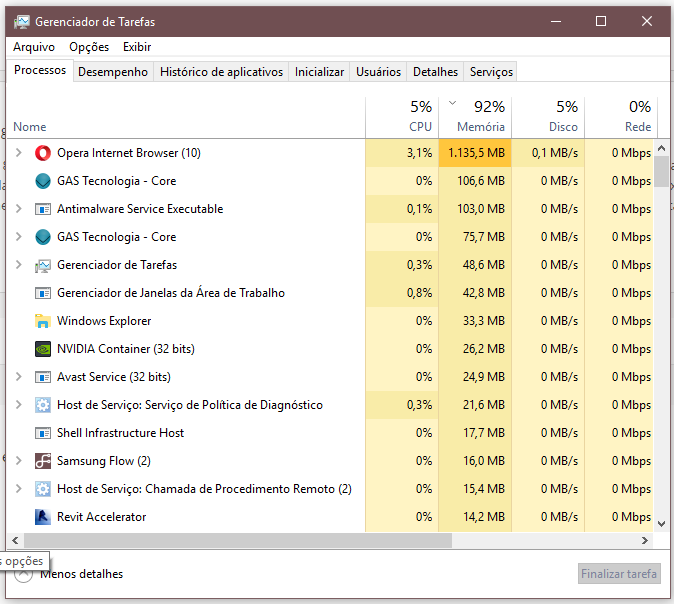Viewport: 674px width, 604px height.
Task: Click the Opera Internet Browser icon
Action: [43, 153]
